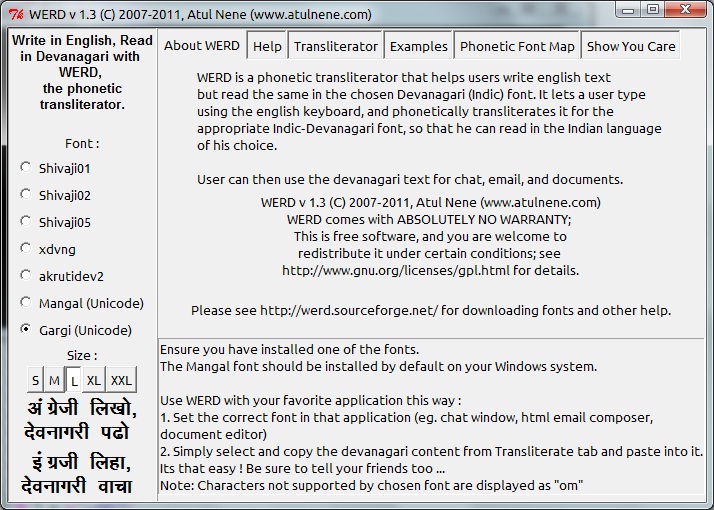Pick the xdvng font option
Image resolution: width=714 pixels, height=510 pixels.
[x=26, y=249]
